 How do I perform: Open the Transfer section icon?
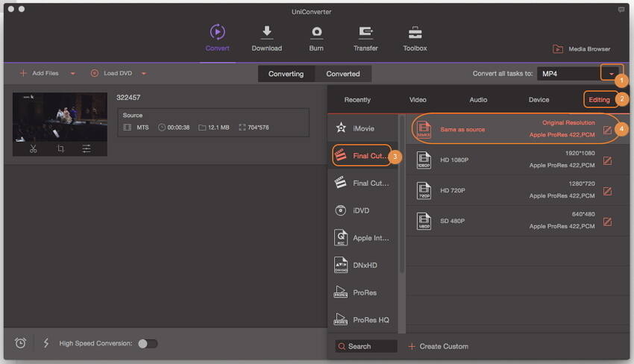click(x=365, y=32)
